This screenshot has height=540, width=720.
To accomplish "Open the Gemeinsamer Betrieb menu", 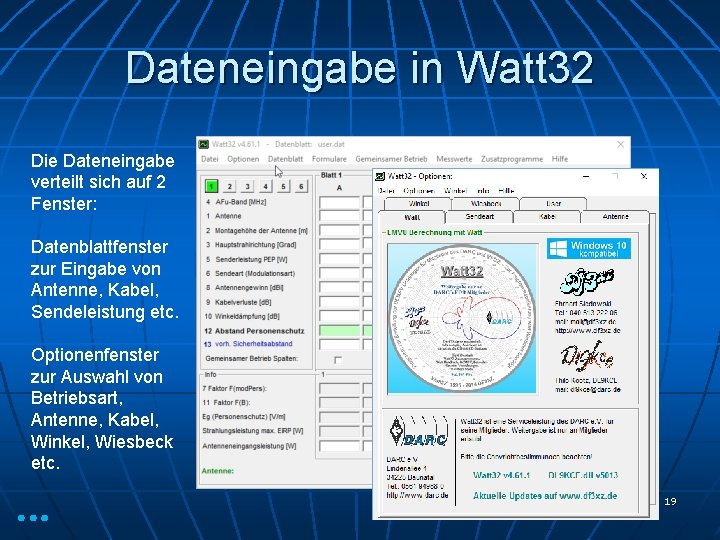I will [391, 159].
